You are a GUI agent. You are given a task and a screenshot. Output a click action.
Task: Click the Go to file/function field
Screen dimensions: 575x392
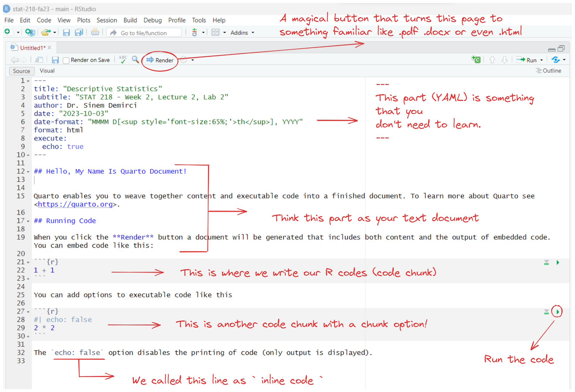[x=144, y=33]
